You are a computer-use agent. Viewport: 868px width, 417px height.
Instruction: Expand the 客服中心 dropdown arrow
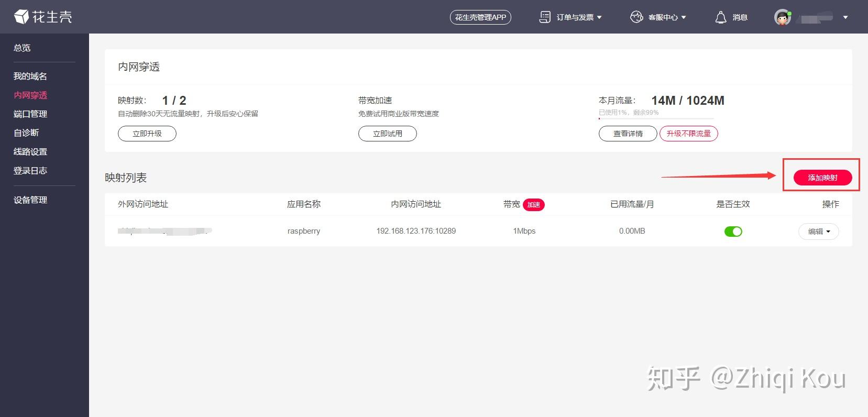684,17
